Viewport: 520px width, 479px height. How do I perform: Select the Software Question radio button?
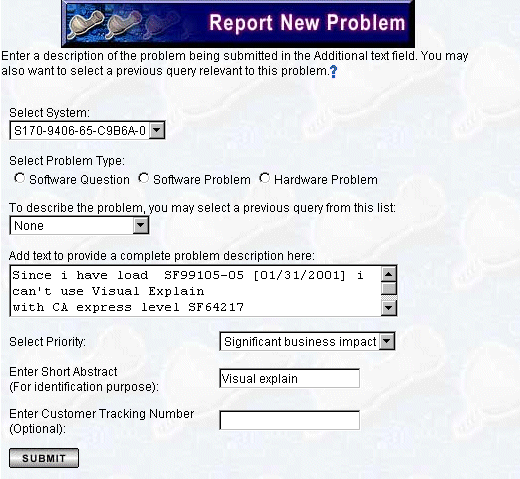[20, 178]
